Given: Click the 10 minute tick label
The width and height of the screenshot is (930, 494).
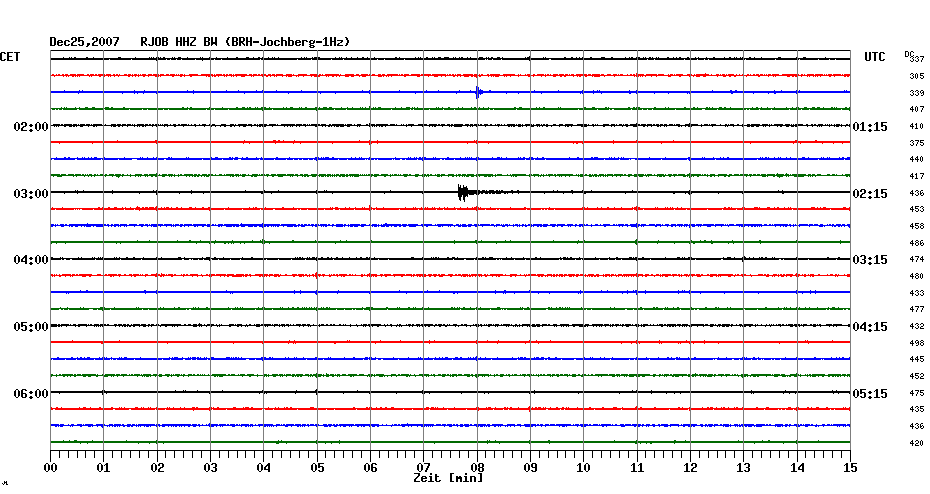Looking at the screenshot, I should (583, 468).
